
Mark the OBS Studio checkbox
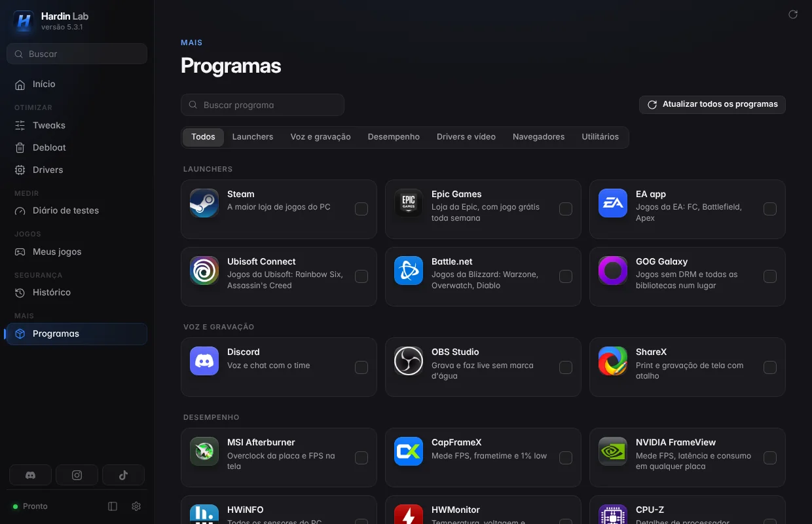point(566,367)
